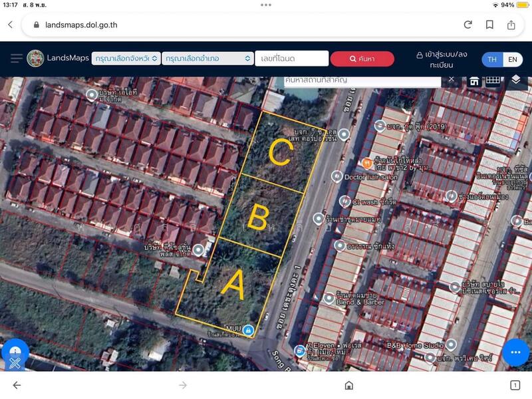The width and height of the screenshot is (532, 399).
Task: Expand the district selection dropdown
Action: pyautogui.click(x=207, y=59)
